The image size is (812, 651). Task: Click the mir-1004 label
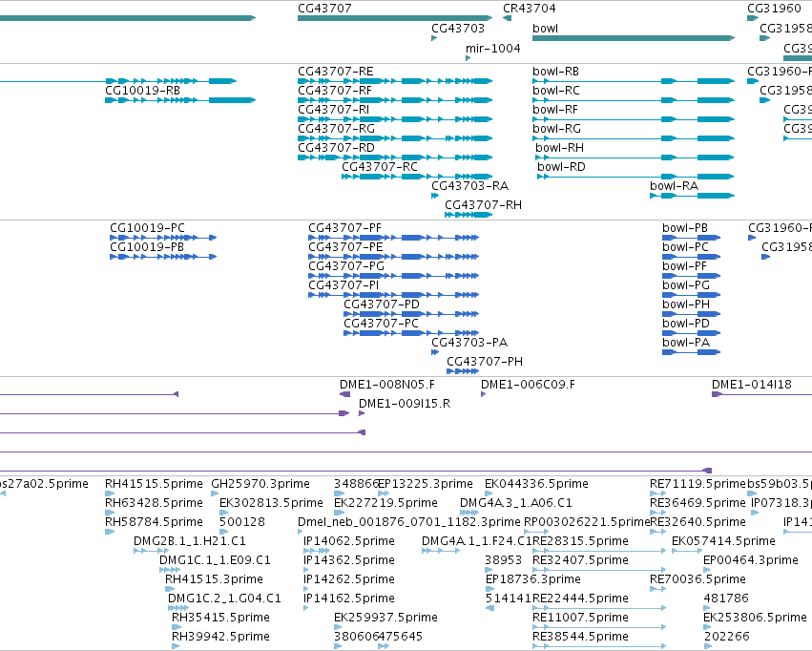493,49
